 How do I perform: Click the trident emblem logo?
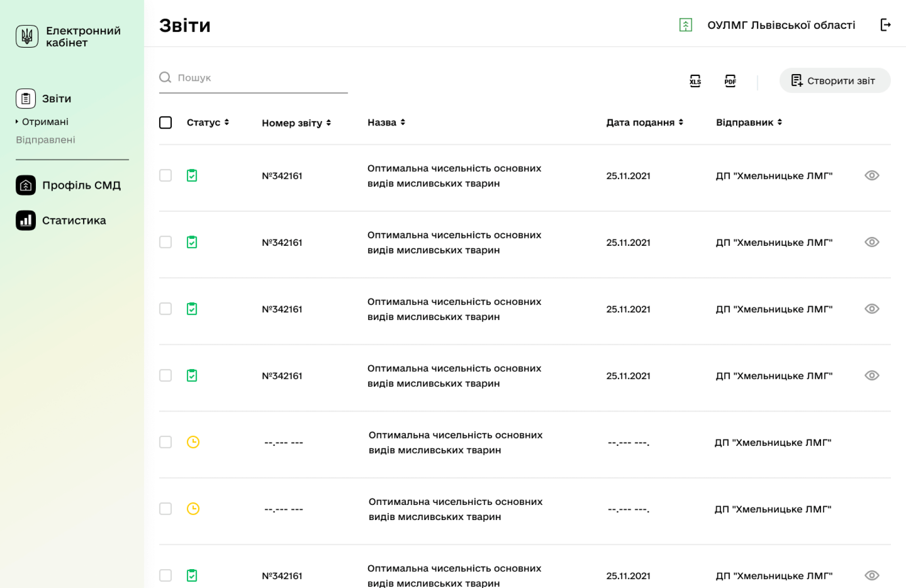(x=27, y=36)
